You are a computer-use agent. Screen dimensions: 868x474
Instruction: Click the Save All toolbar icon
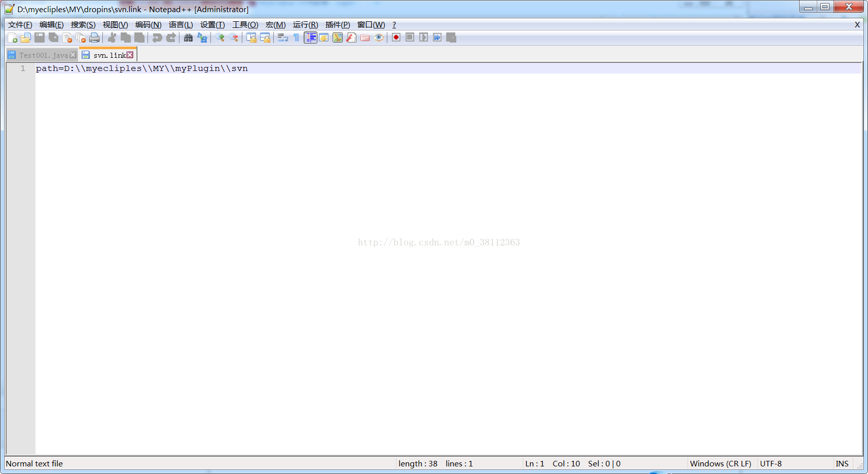pyautogui.click(x=53, y=38)
